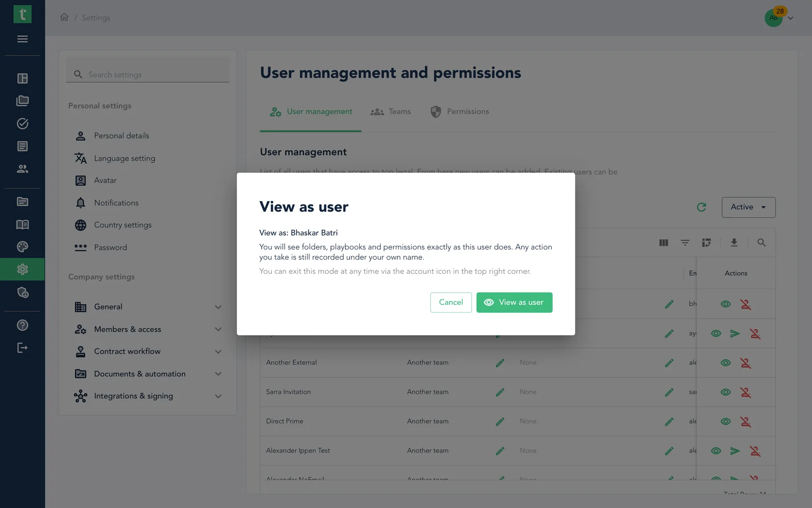This screenshot has height=508, width=812.
Task: Open Country settings
Action: click(x=123, y=225)
